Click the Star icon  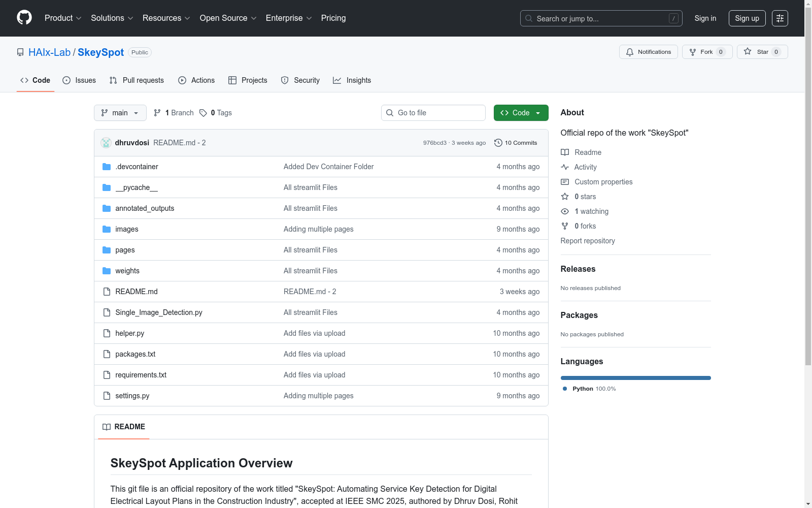click(748, 51)
